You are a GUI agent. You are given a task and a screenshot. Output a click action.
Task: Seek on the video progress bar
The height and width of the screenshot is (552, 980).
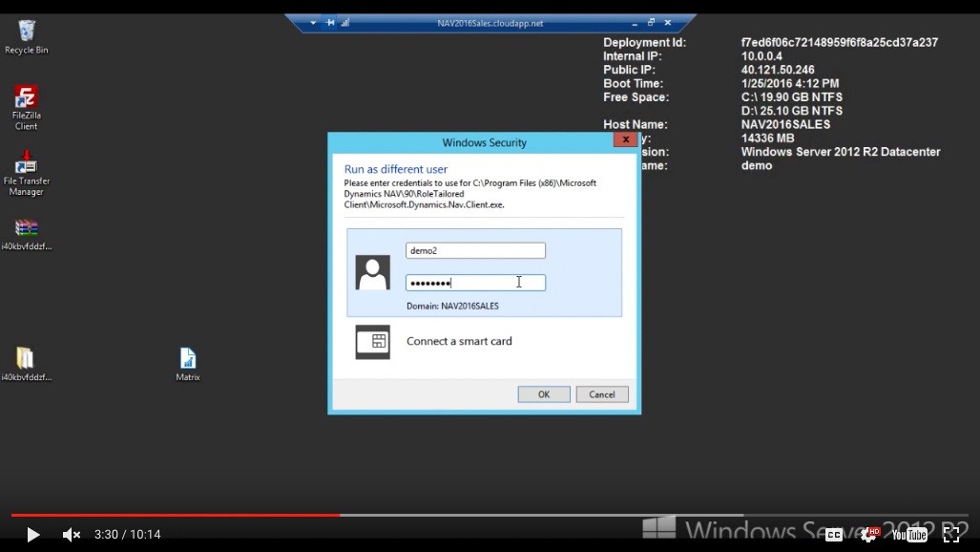tap(490, 515)
